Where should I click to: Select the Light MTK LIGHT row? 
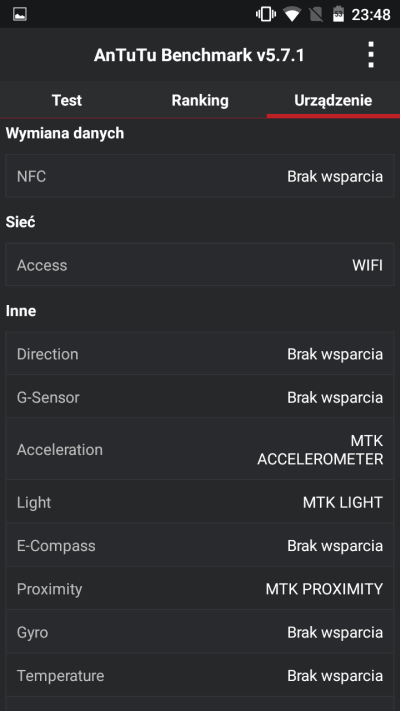[200, 502]
